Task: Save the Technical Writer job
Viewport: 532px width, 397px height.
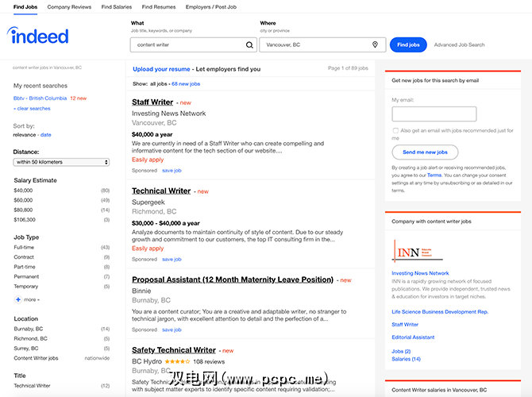Action: tap(172, 260)
